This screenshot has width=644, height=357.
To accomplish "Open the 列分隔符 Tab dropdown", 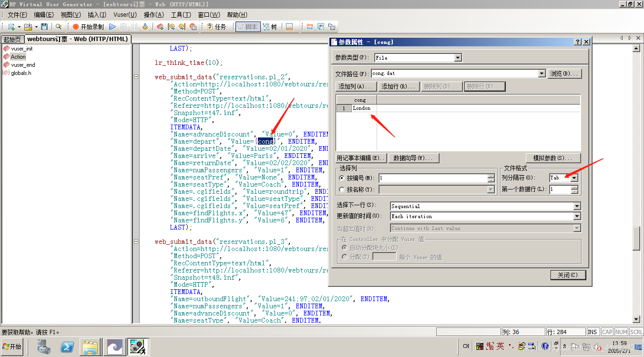I will tap(574, 178).
